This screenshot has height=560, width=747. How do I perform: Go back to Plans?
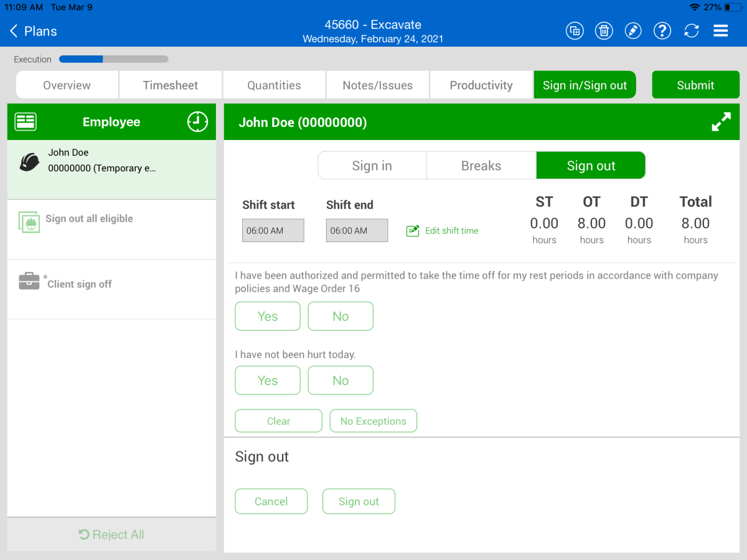34,31
